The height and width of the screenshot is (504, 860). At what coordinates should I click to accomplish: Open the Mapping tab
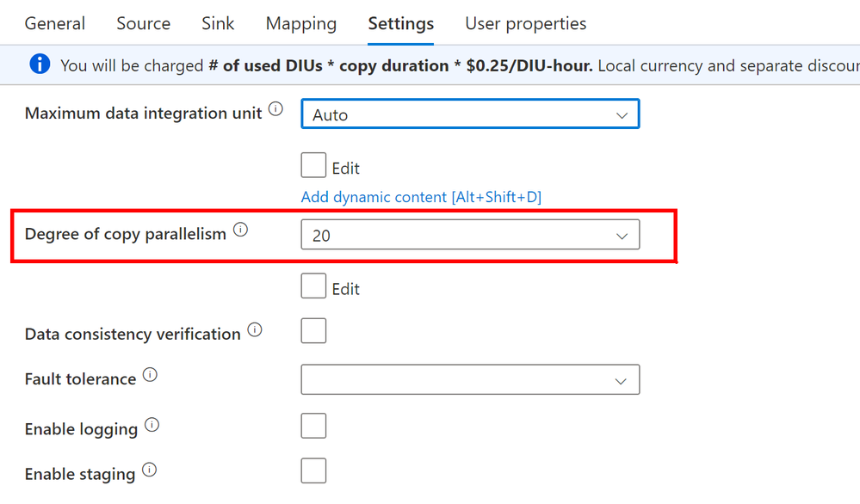tap(301, 23)
